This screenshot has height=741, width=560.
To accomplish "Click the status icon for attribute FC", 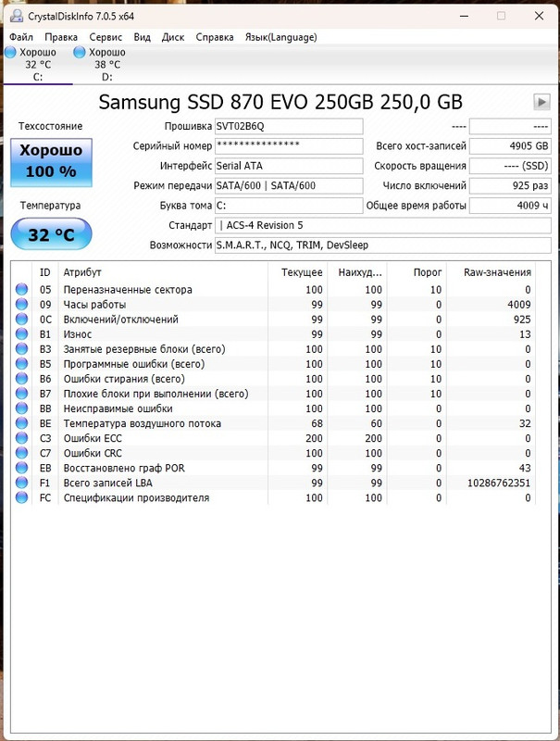I will pos(21,497).
